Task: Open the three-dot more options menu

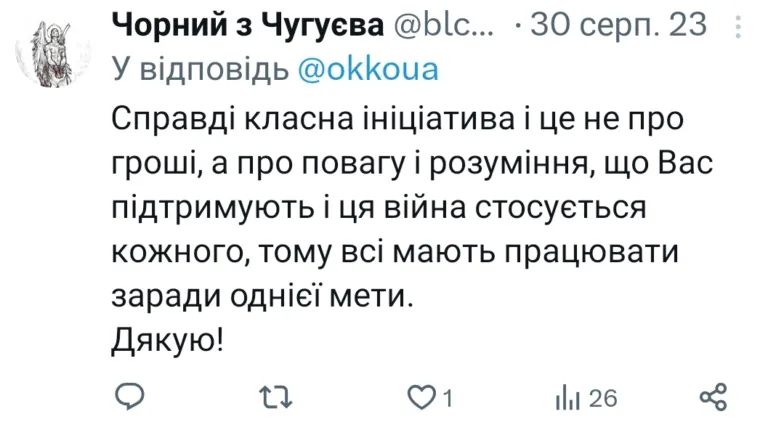Action: pos(737,25)
